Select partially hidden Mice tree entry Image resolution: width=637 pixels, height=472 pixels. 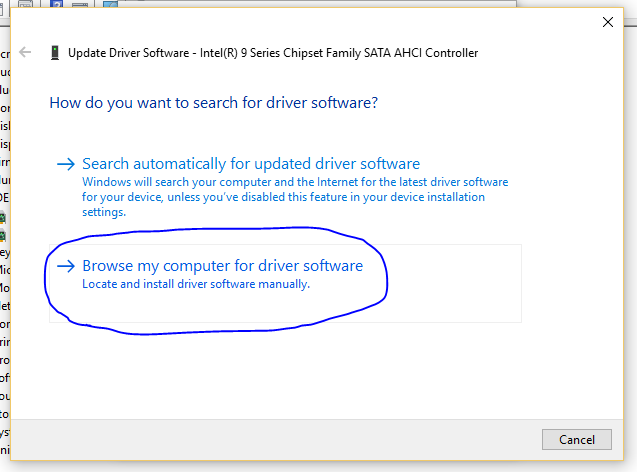[x=5, y=271]
